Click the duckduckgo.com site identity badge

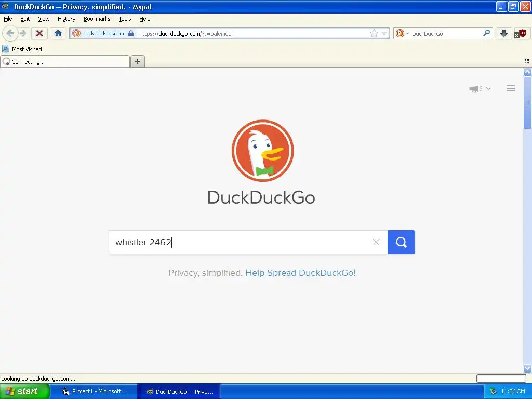coord(103,33)
